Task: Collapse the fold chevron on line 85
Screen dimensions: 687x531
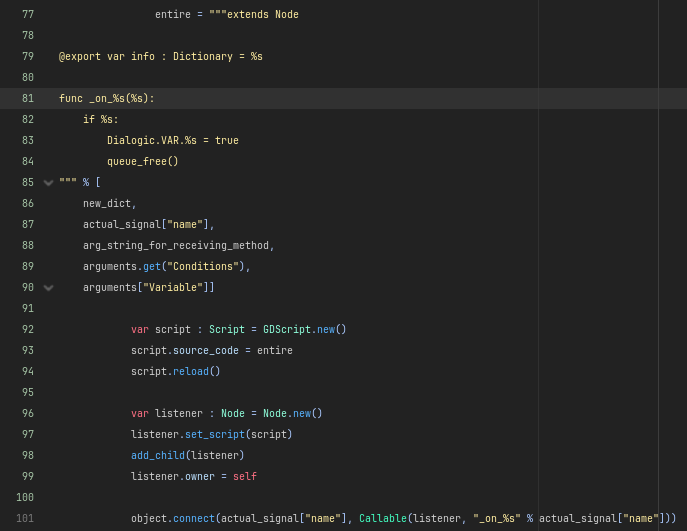Action: 49,183
